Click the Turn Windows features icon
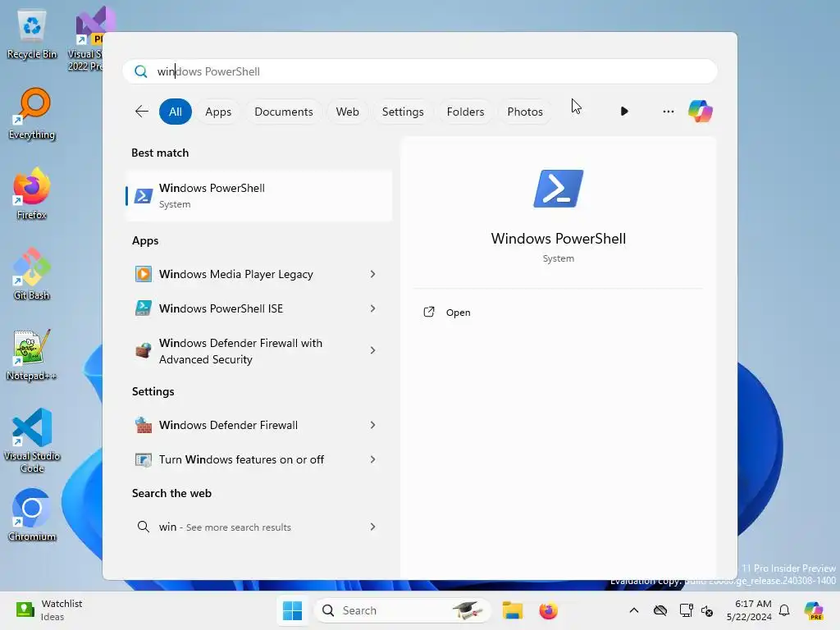 coord(143,459)
